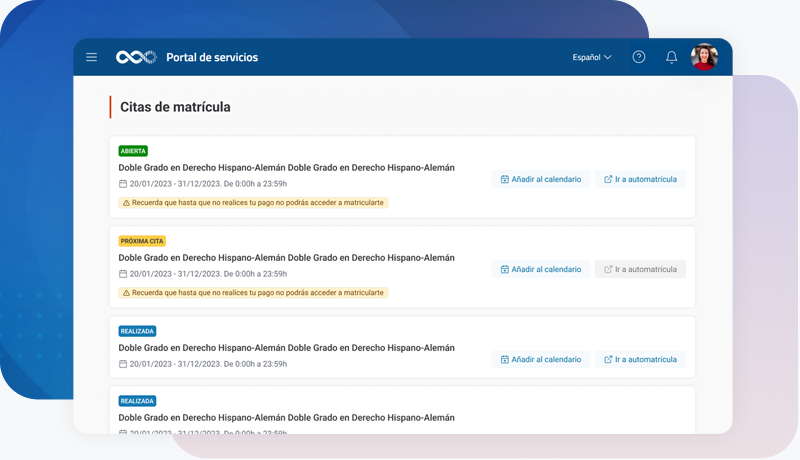Click the first blue REALIZADA badge

137,331
